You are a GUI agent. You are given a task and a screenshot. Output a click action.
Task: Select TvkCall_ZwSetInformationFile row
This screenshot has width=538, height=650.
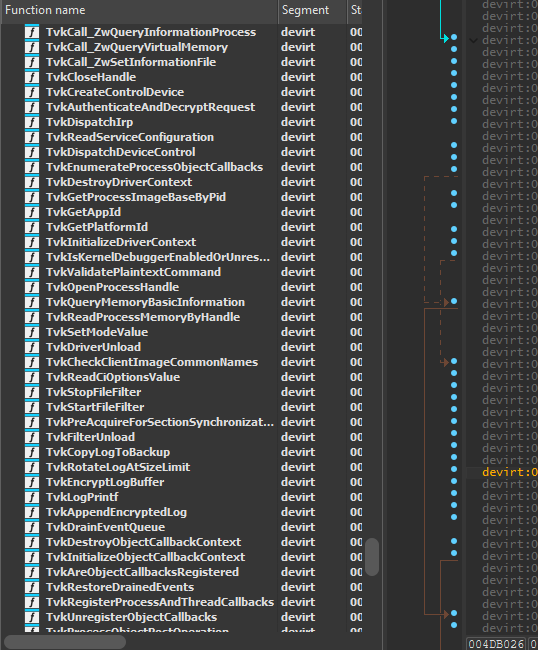tap(181, 62)
